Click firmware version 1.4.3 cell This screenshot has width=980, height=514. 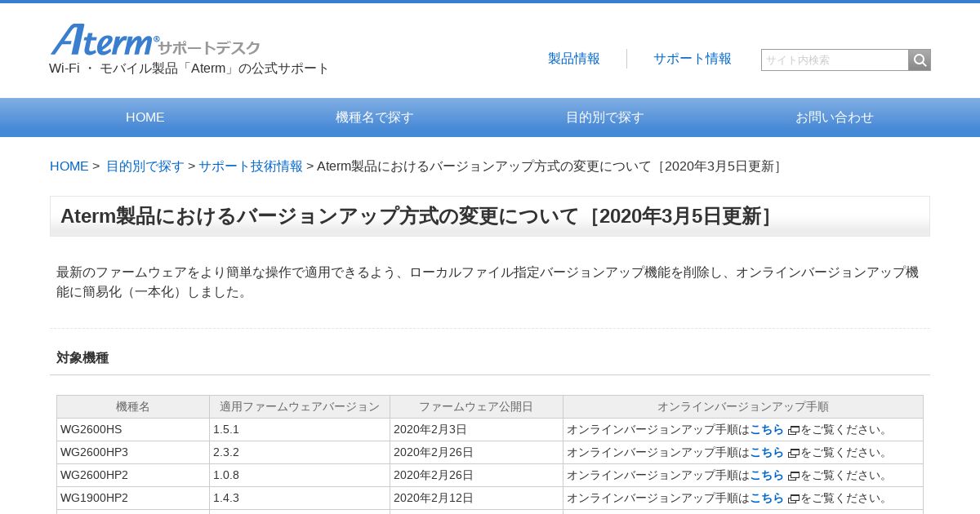(x=300, y=498)
